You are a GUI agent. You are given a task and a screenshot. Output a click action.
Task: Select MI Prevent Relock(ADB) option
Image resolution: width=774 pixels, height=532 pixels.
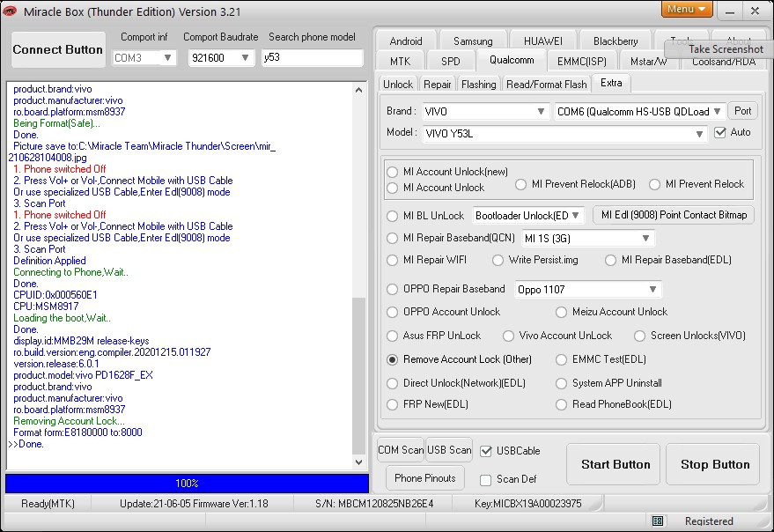coord(520,184)
